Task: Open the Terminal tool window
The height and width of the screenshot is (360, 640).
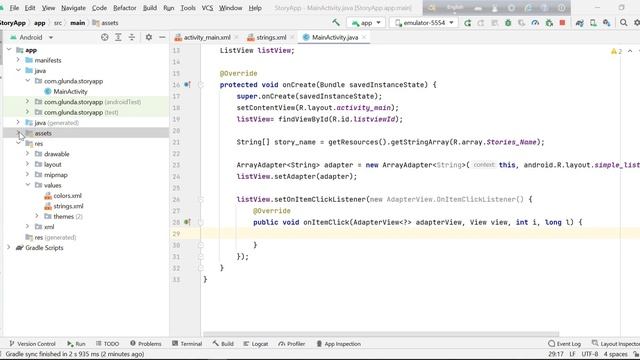Action: click(x=187, y=344)
